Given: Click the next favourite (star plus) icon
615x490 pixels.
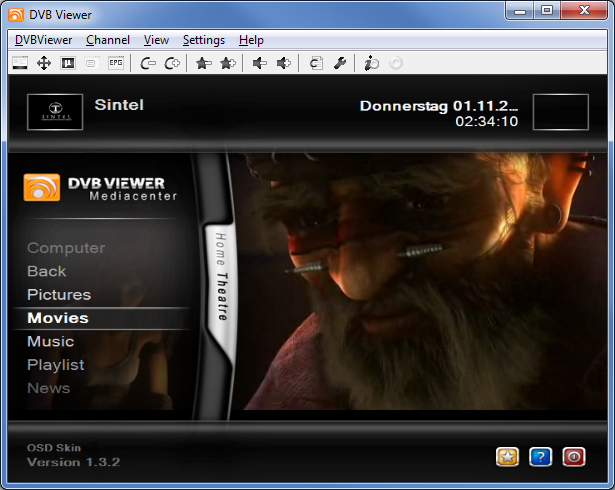Looking at the screenshot, I should pyautogui.click(x=228, y=63).
